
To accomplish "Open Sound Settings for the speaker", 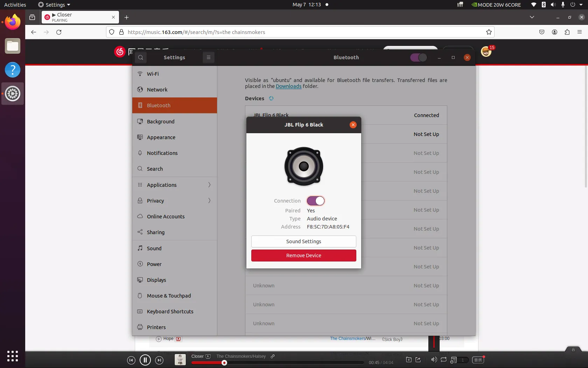I will click(x=304, y=241).
